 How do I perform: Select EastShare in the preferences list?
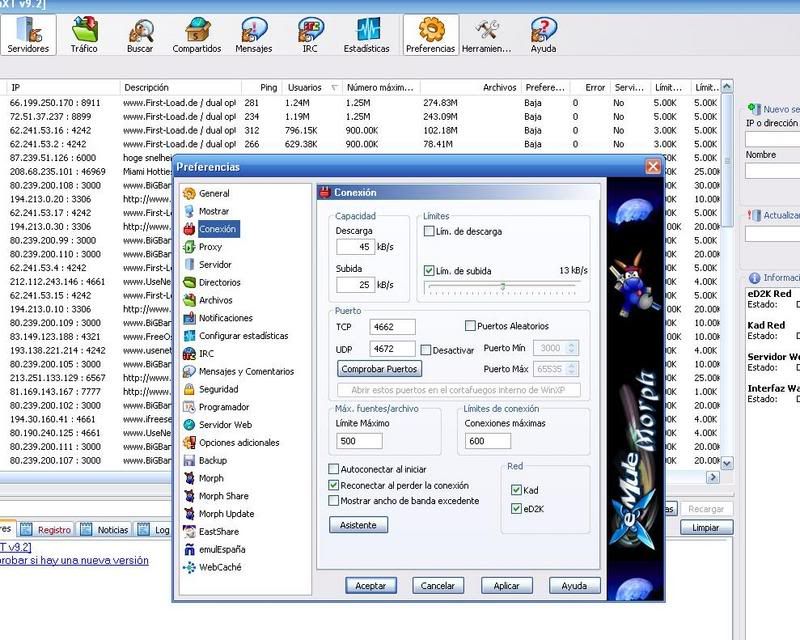click(x=211, y=532)
